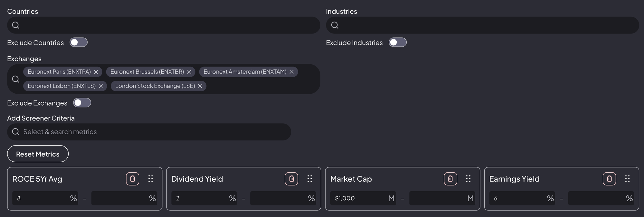Grab the ROCE 5Yr Avg drag handle
Viewport: 644px width, 217px height.
(x=150, y=179)
